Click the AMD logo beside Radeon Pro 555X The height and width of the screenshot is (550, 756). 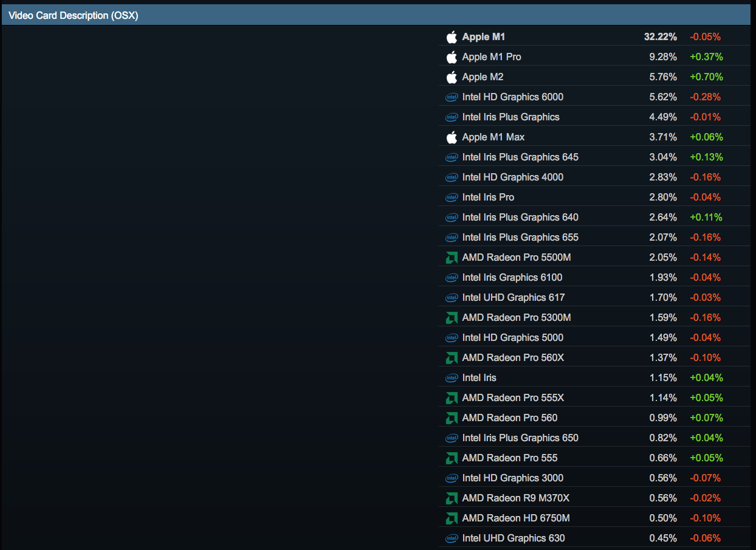coord(452,398)
